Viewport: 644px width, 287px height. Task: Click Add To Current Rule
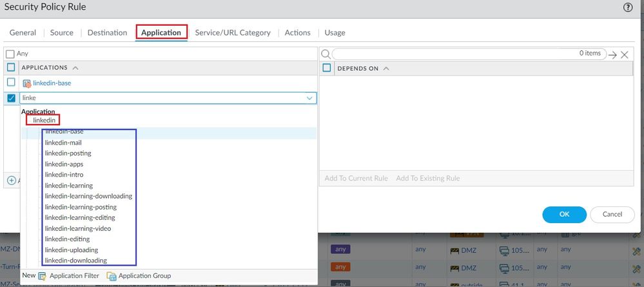point(356,178)
